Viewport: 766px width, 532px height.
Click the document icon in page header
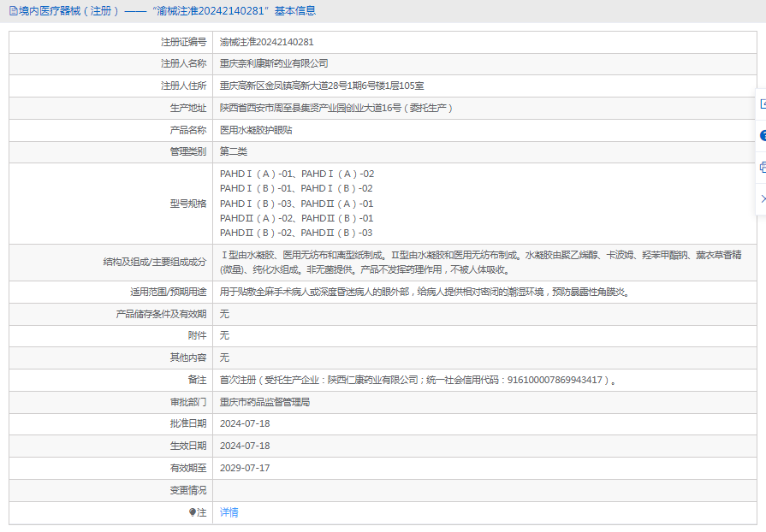pyautogui.click(x=11, y=11)
